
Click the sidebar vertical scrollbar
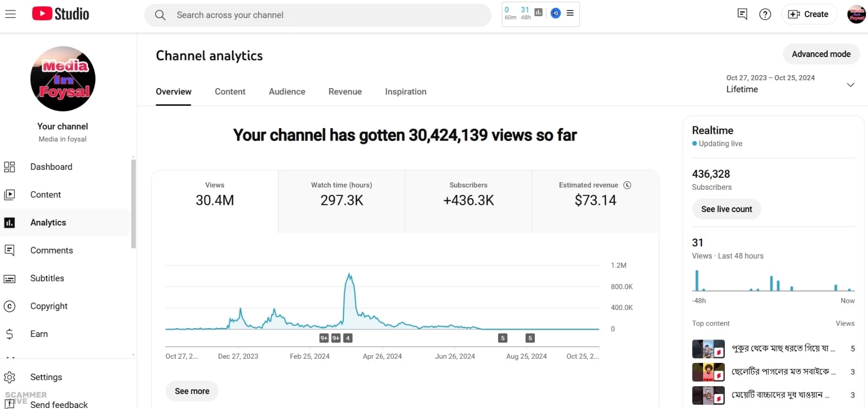(133, 204)
